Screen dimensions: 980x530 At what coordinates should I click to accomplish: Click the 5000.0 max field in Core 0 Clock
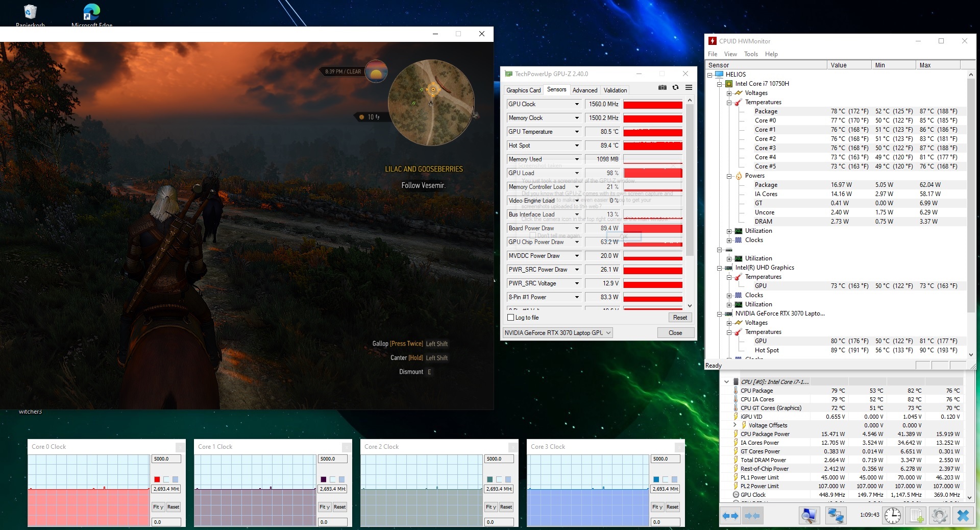(x=166, y=459)
